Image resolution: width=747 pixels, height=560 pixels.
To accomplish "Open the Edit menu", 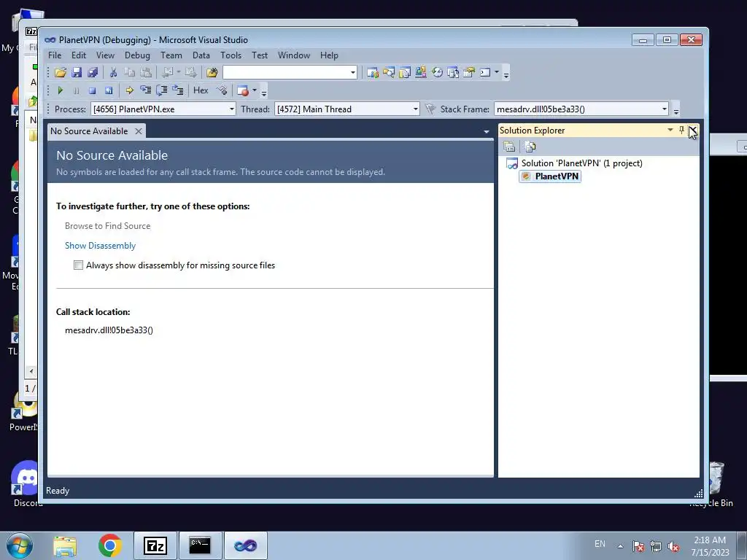I will [x=79, y=55].
